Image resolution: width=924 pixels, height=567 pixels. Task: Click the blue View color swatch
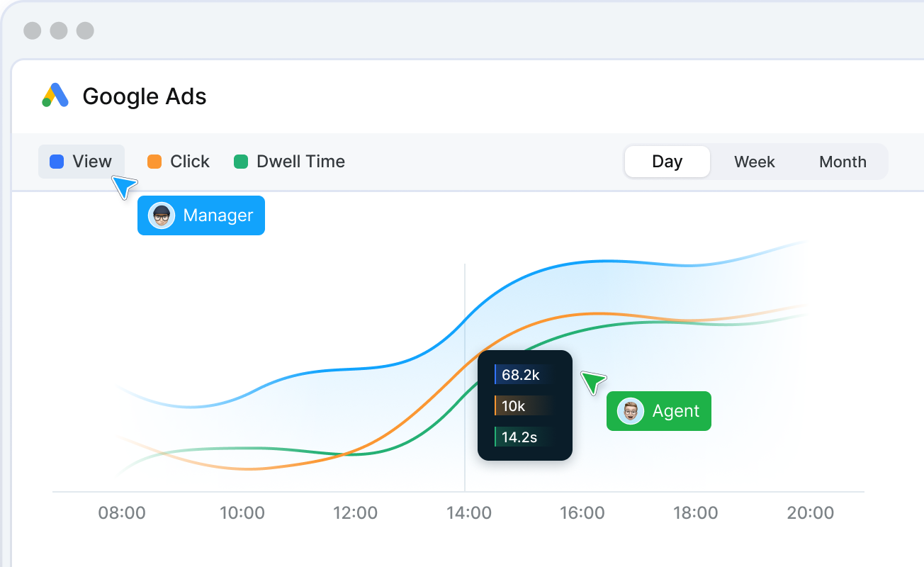(57, 162)
